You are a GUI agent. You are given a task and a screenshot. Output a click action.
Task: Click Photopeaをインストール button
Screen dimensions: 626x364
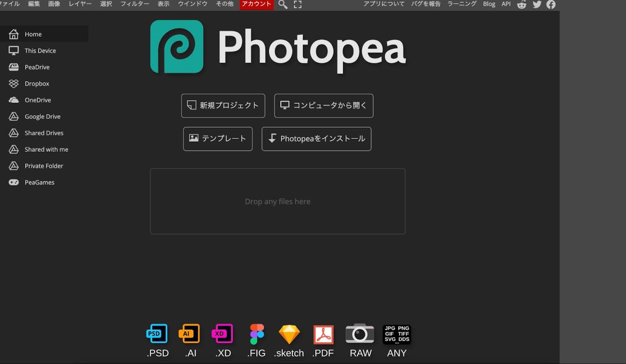(316, 138)
